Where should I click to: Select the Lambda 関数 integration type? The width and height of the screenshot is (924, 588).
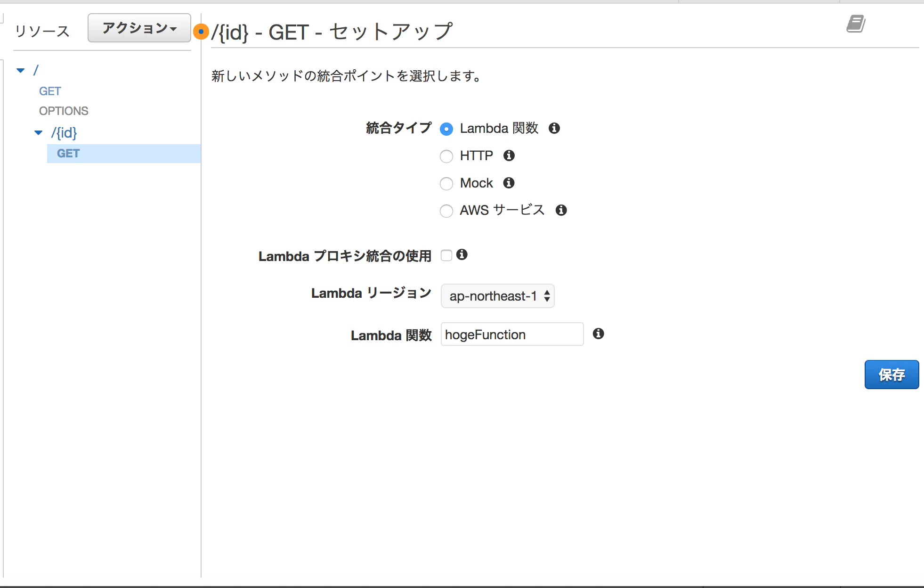pyautogui.click(x=446, y=129)
